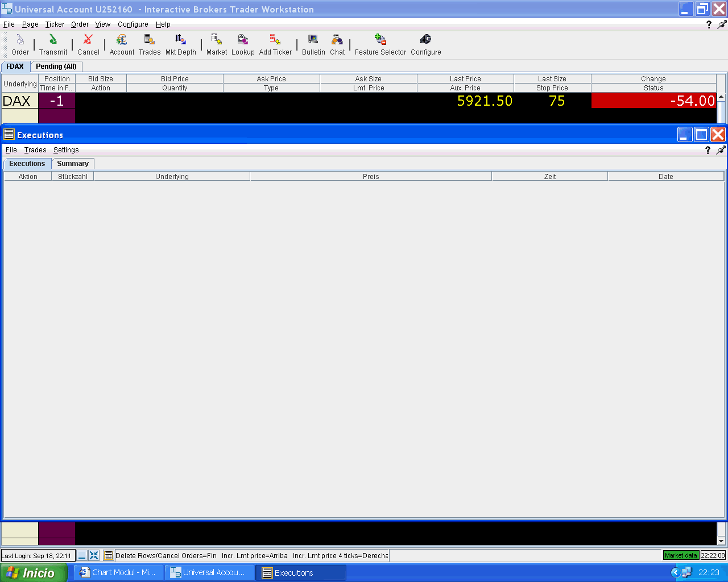The image size is (728, 582).
Task: Click the help question mark in the Executions window
Action: [708, 150]
